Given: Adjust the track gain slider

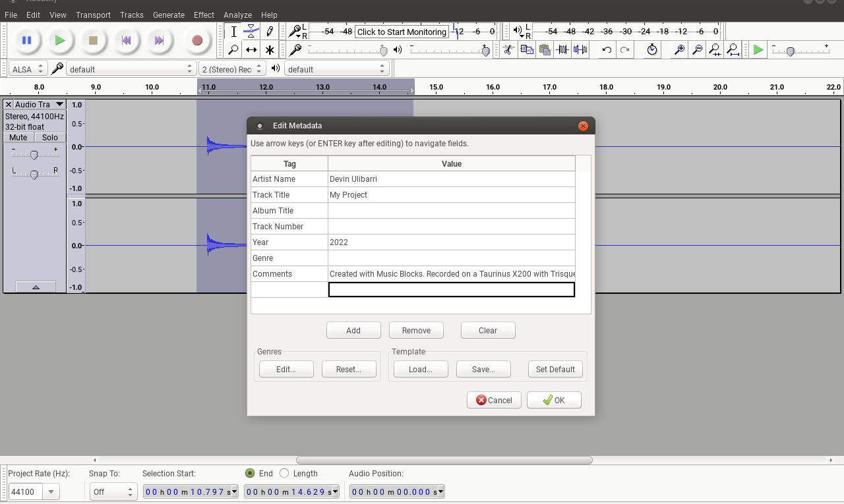Looking at the screenshot, I should point(34,155).
